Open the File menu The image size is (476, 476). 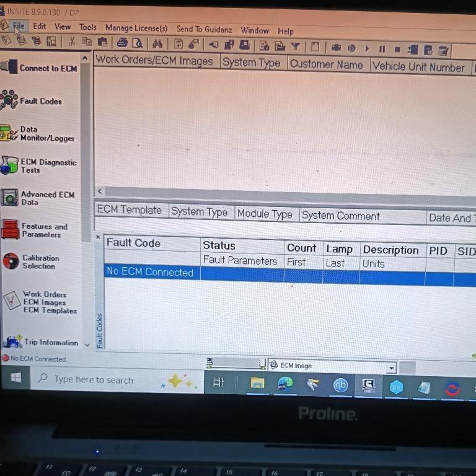19,26
